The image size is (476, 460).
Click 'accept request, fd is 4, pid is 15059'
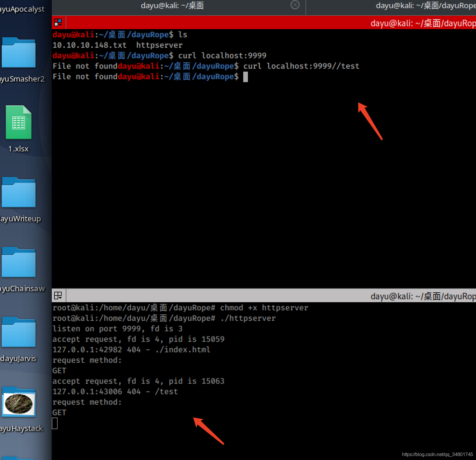(138, 339)
